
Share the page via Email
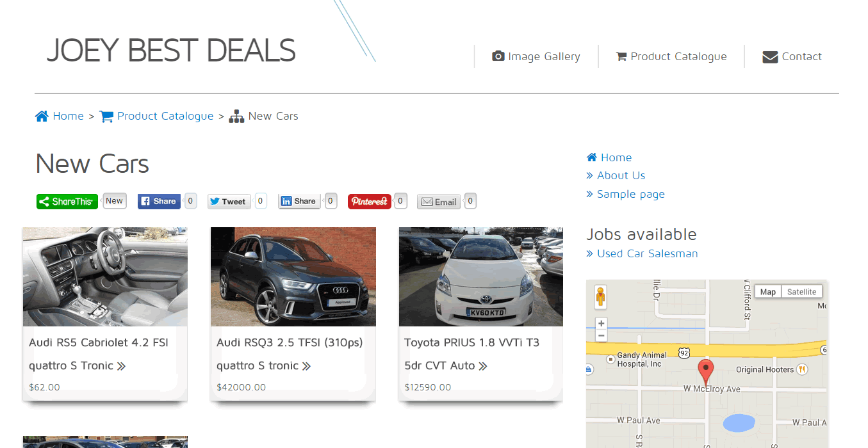pyautogui.click(x=439, y=202)
